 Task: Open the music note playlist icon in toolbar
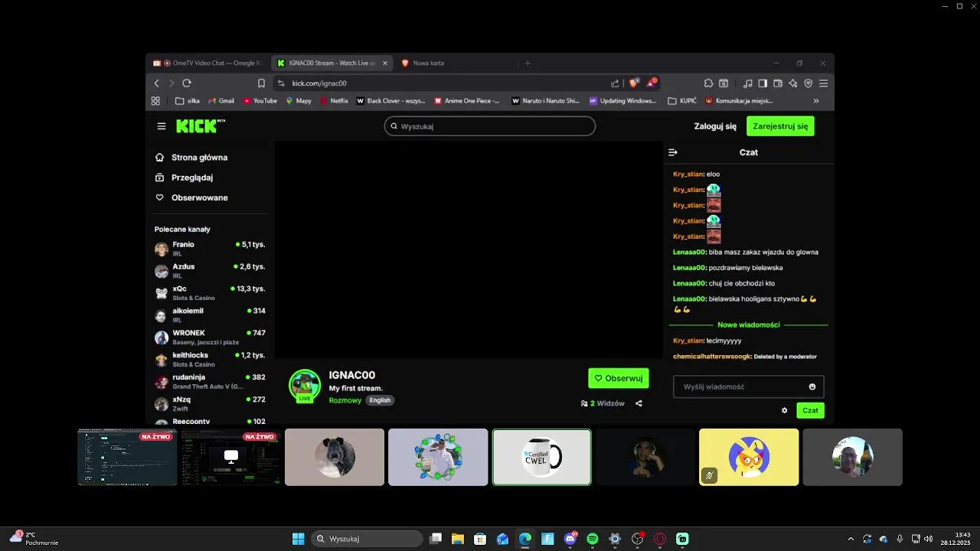point(748,83)
